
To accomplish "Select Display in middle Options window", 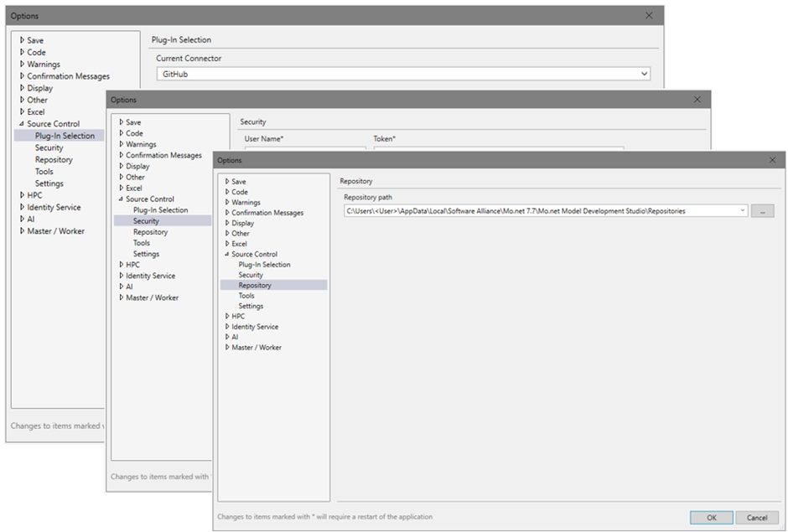I will (137, 166).
